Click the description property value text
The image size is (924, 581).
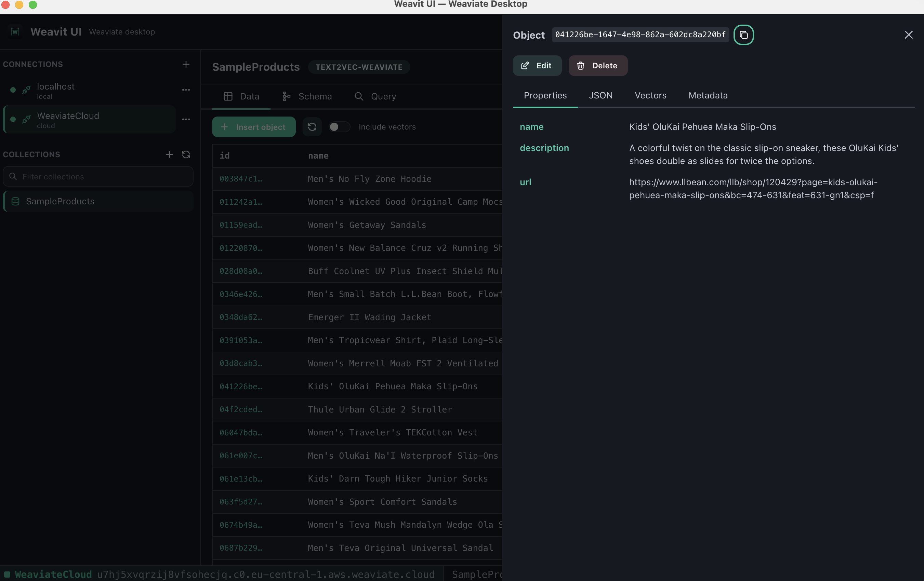(x=764, y=154)
